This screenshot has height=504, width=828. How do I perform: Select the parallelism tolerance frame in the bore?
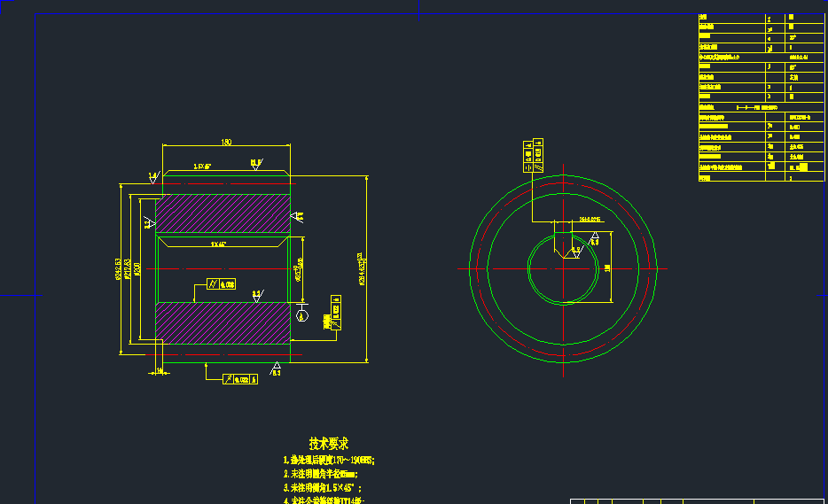coord(222,284)
